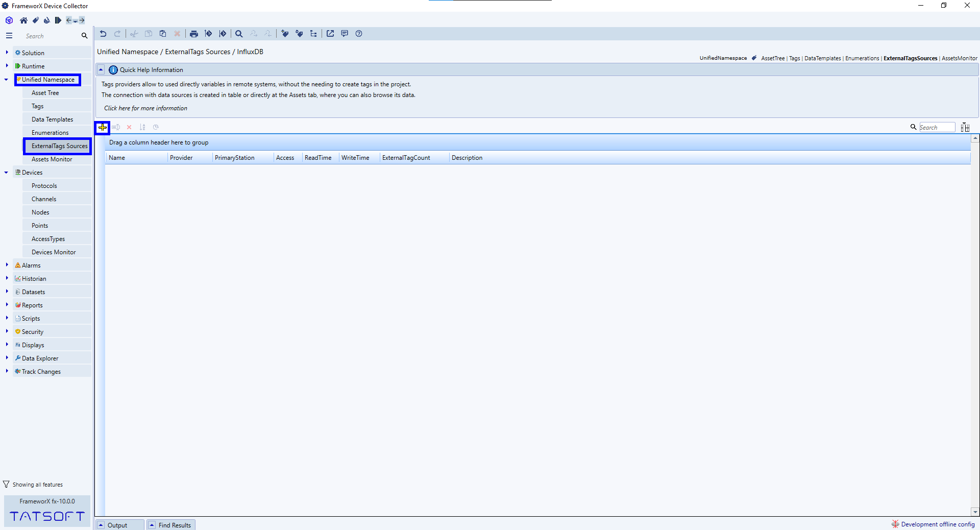Open the Help question mark icon
Image resolution: width=980 pixels, height=530 pixels.
click(x=359, y=34)
